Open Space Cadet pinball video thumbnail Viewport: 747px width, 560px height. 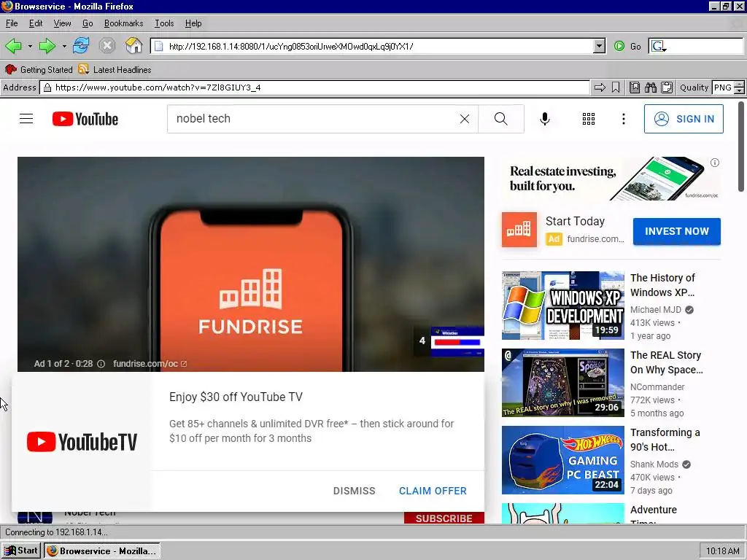pyautogui.click(x=562, y=382)
